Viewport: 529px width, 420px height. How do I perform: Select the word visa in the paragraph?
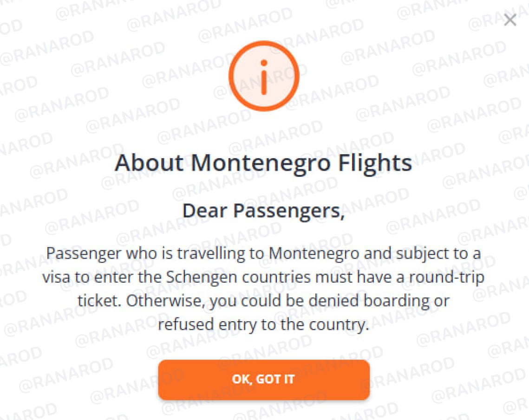click(56, 278)
